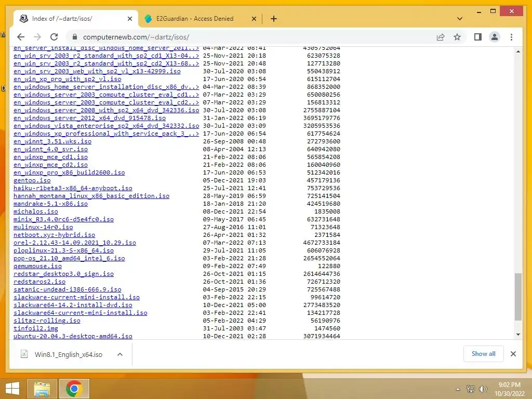Open a new tab

[x=274, y=19]
